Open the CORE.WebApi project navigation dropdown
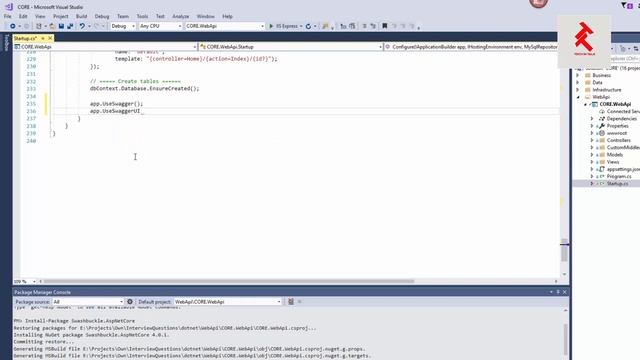Viewport: 640px width, 360px height. click(x=105, y=47)
